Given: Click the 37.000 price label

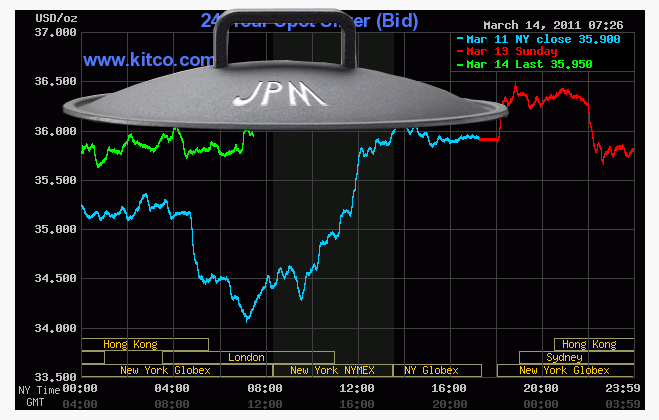Looking at the screenshot, I should (55, 32).
